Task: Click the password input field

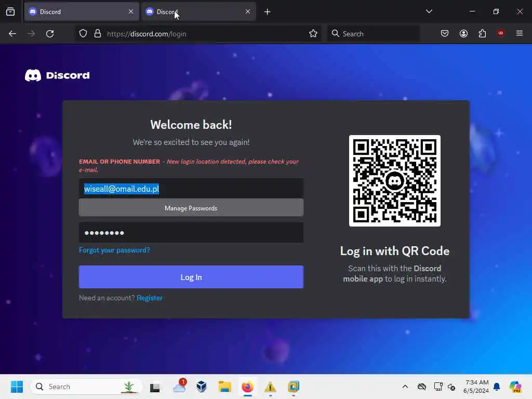Action: (x=191, y=232)
